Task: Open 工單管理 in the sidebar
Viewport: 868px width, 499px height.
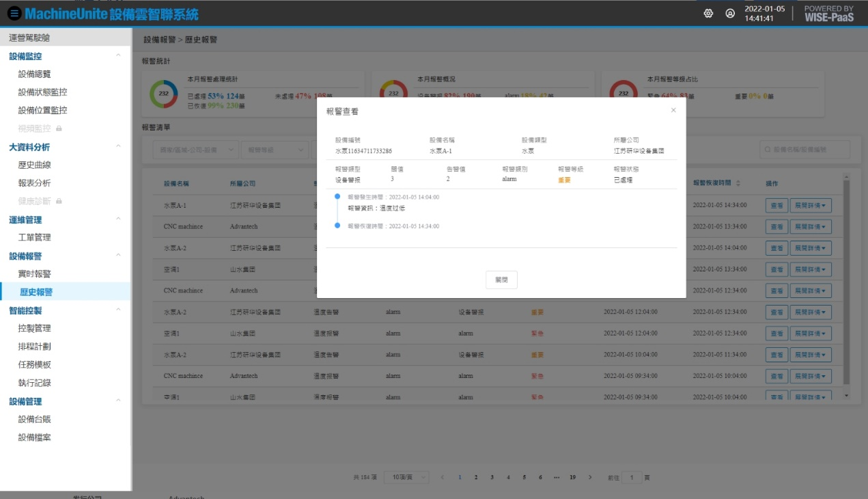Action: point(35,237)
